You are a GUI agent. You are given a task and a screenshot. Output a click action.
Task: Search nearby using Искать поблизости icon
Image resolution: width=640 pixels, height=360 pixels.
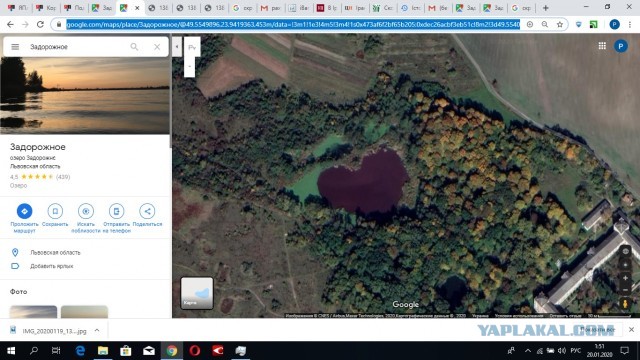[x=86, y=211]
